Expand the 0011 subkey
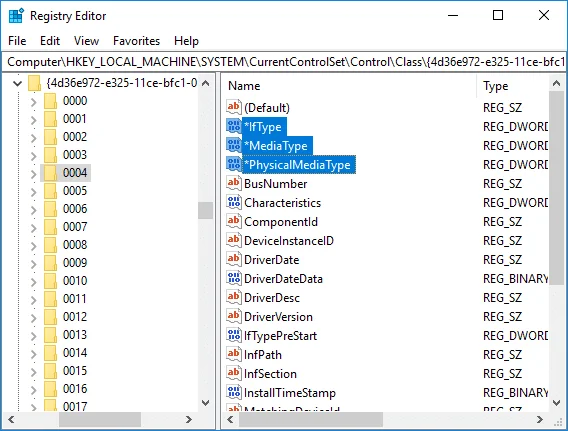The width and height of the screenshot is (568, 431). [34, 300]
